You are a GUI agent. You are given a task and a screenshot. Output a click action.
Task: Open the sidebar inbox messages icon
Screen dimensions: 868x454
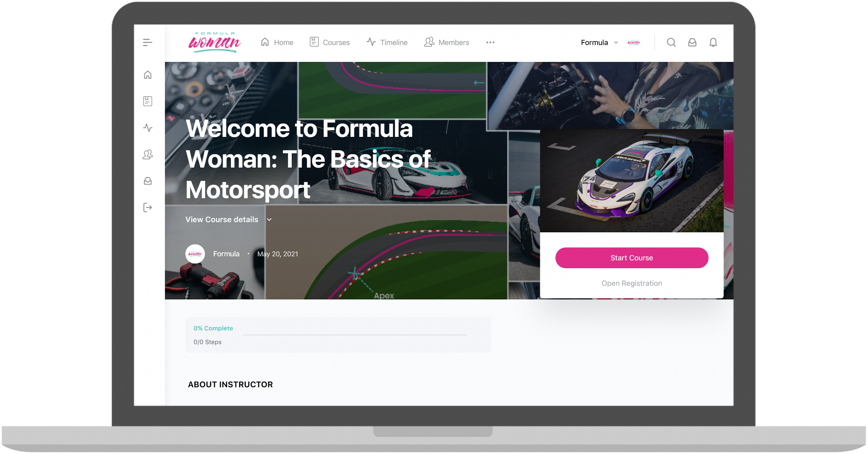click(148, 181)
